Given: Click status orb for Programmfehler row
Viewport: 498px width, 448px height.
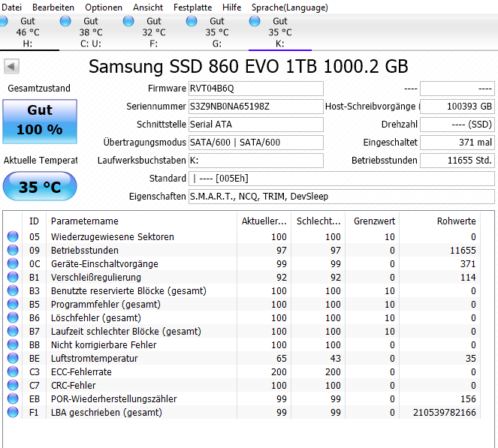Looking at the screenshot, I should pyautogui.click(x=13, y=304).
